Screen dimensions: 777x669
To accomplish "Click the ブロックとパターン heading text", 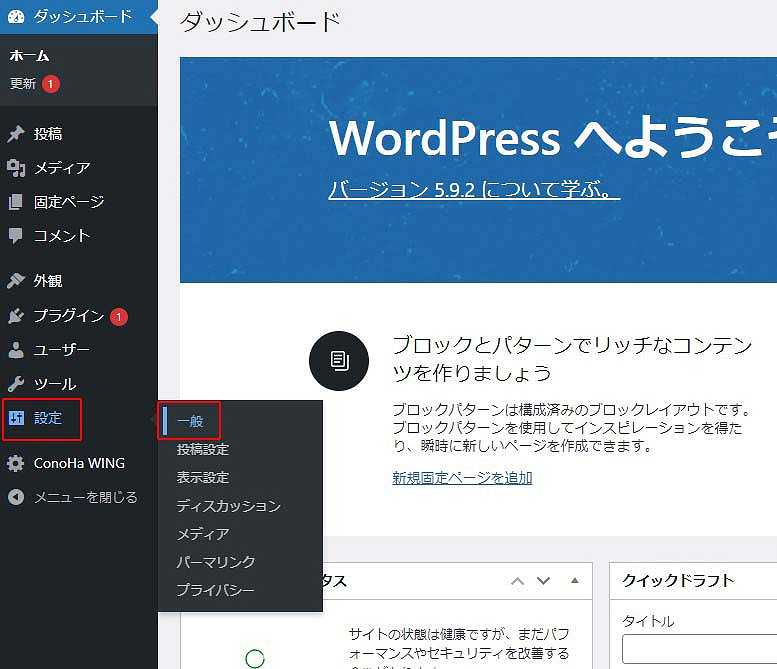I will click(x=572, y=359).
